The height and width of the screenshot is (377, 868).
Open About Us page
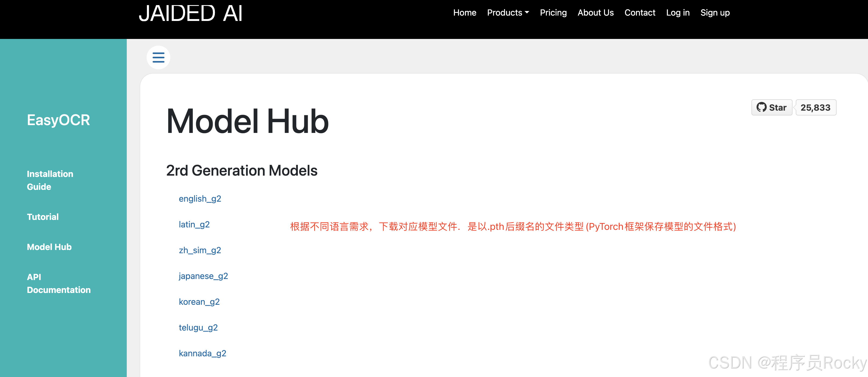[595, 13]
